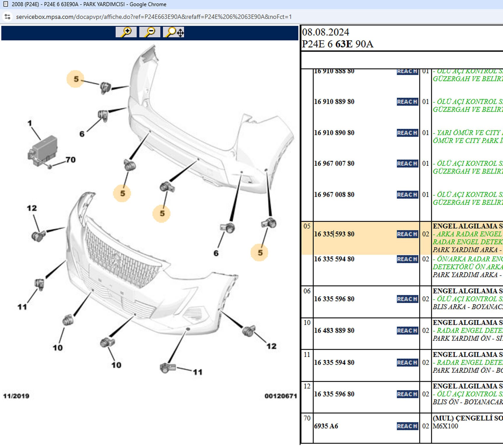This screenshot has height=448, width=503.
Task: Open REACH badge next to 16 967 007 80
Action: 407,164
